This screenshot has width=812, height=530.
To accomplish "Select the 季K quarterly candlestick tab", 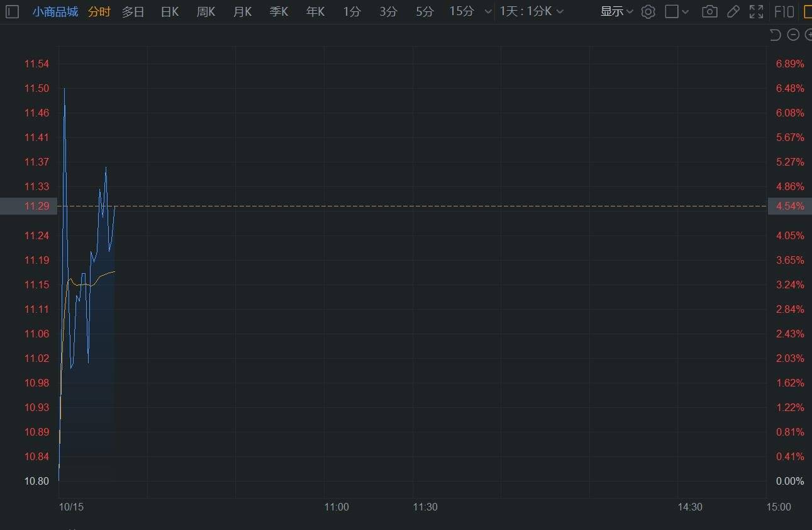I will (x=279, y=11).
